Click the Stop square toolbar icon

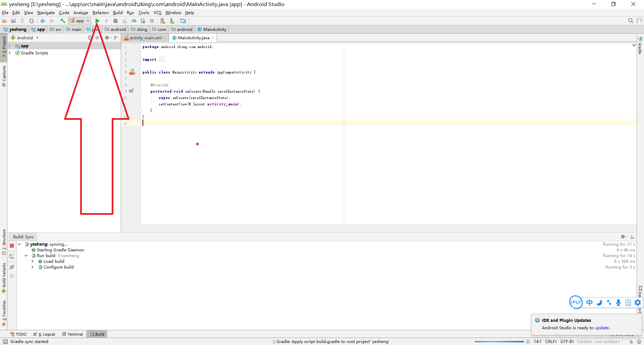(152, 21)
